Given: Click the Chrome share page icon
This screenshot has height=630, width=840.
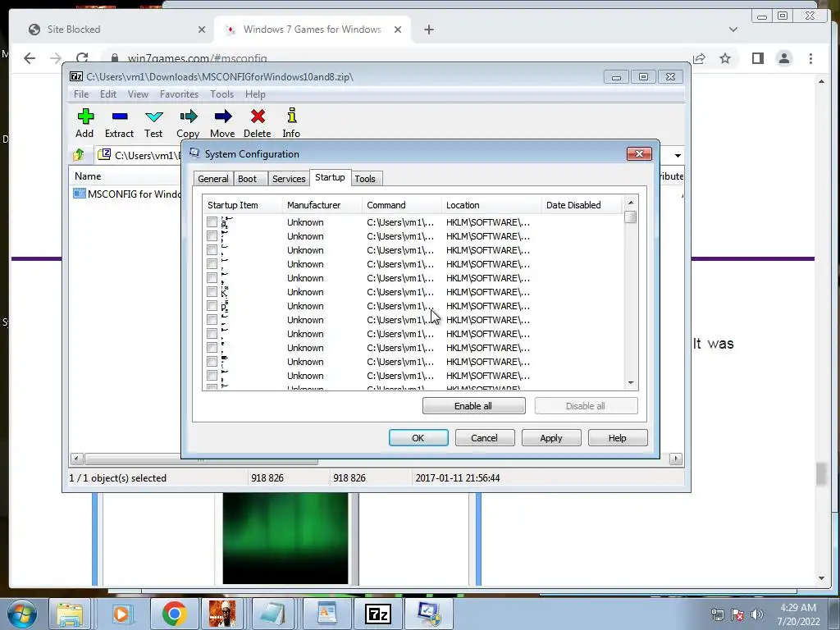Looking at the screenshot, I should [x=699, y=58].
